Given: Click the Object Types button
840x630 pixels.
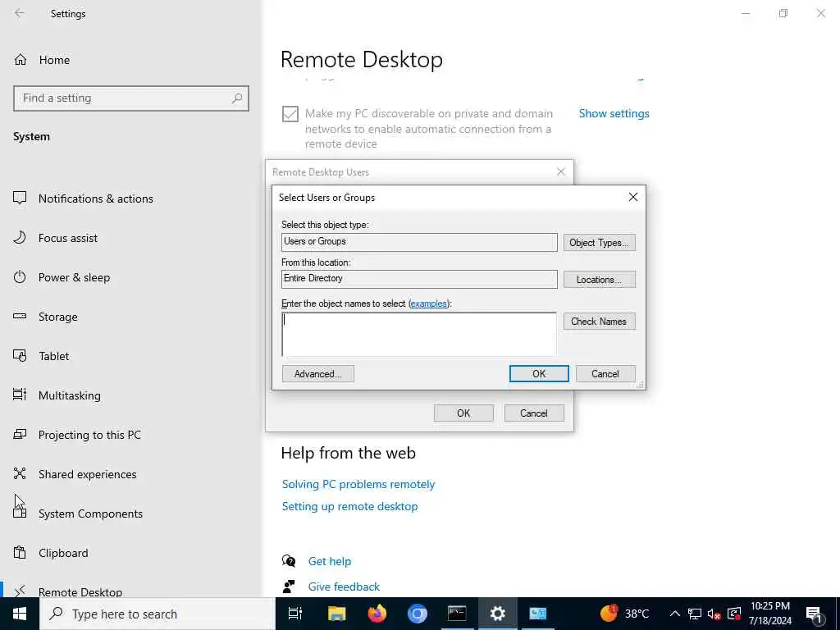Looking at the screenshot, I should (x=599, y=243).
